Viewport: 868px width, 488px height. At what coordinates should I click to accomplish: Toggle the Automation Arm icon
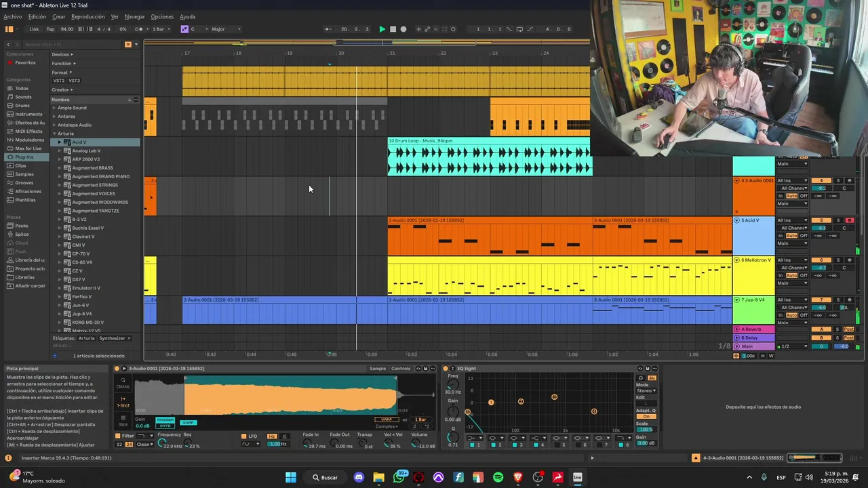[x=427, y=29]
